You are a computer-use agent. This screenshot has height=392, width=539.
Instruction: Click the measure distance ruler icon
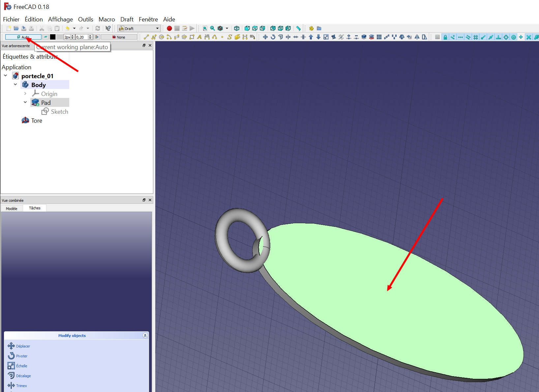(298, 28)
